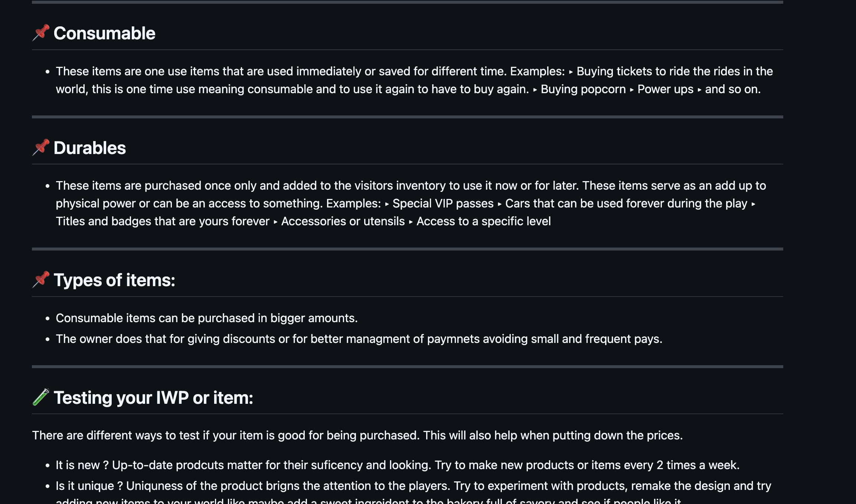The height and width of the screenshot is (504, 856).
Task: Click the Consumable section heading
Action: point(104,33)
